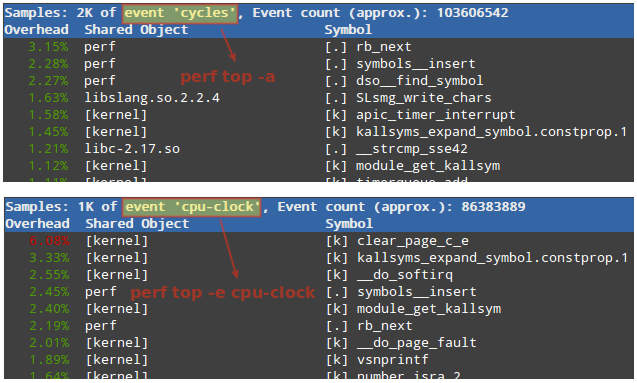Select the __strcmp_sse42 symbol
Image resolution: width=637 pixels, height=383 pixels.
(x=412, y=149)
